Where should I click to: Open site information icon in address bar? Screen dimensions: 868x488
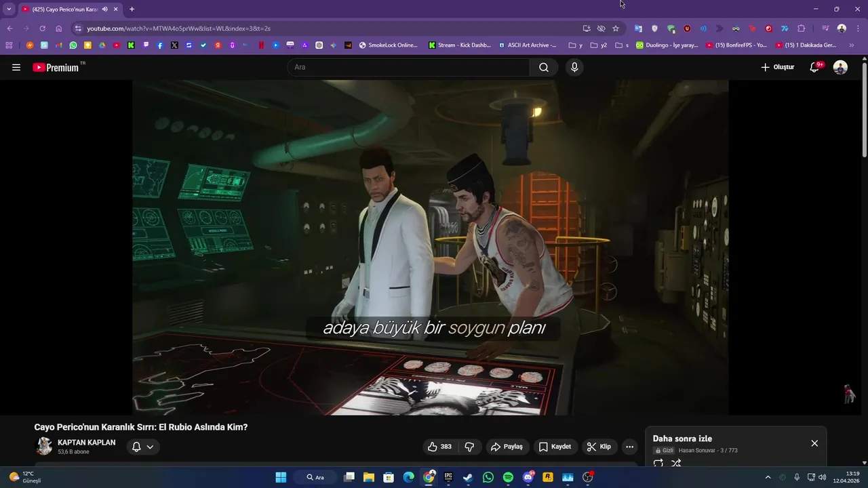(x=78, y=28)
